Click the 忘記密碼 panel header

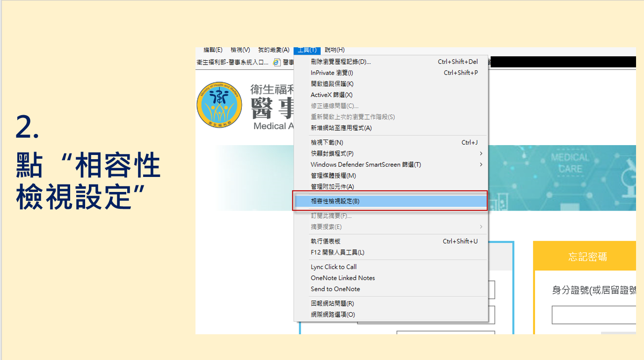click(587, 257)
